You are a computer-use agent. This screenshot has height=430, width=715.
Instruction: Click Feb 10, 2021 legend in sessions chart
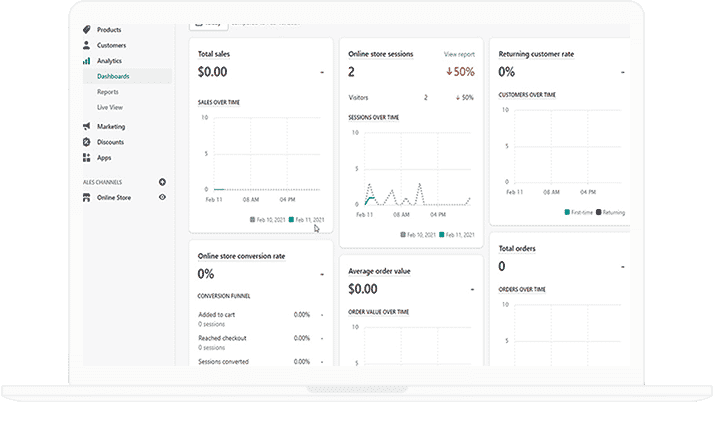click(418, 234)
